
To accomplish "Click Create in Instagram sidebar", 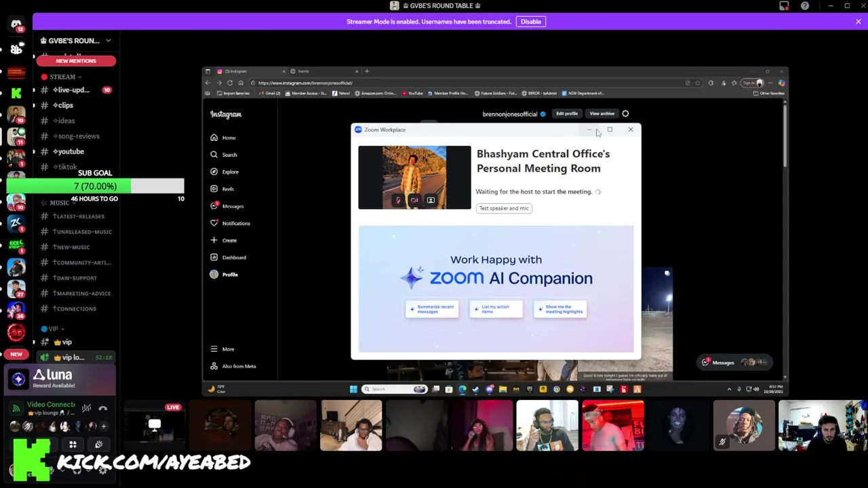I will [x=224, y=240].
